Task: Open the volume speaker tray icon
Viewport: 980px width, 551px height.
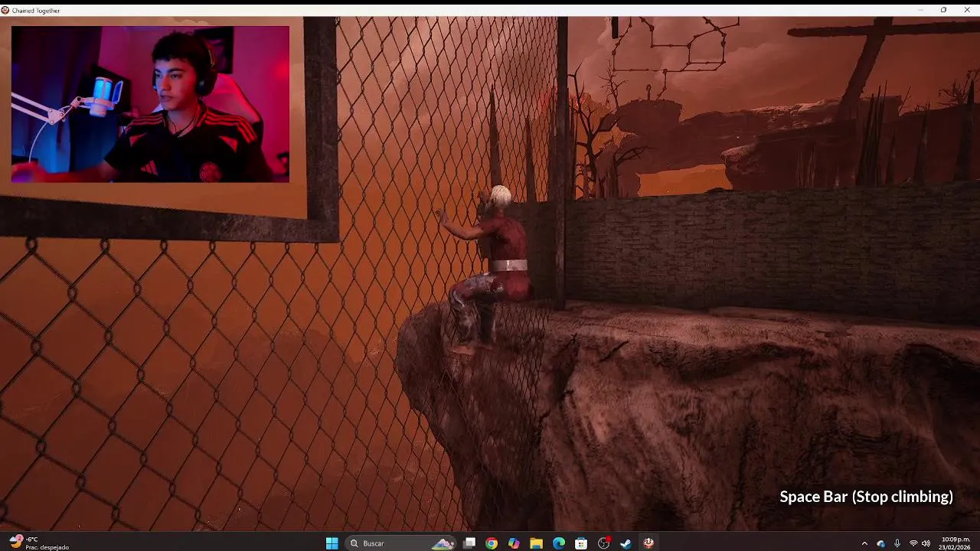Action: tap(926, 543)
